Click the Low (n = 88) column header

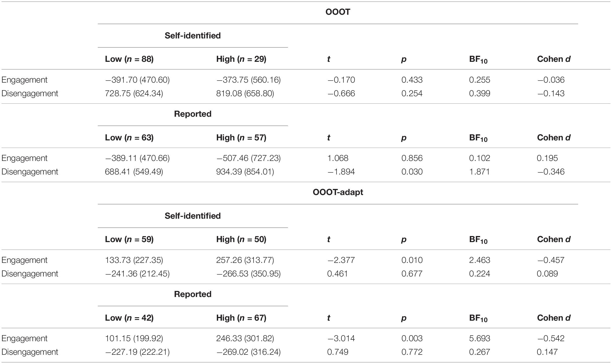[129, 59]
